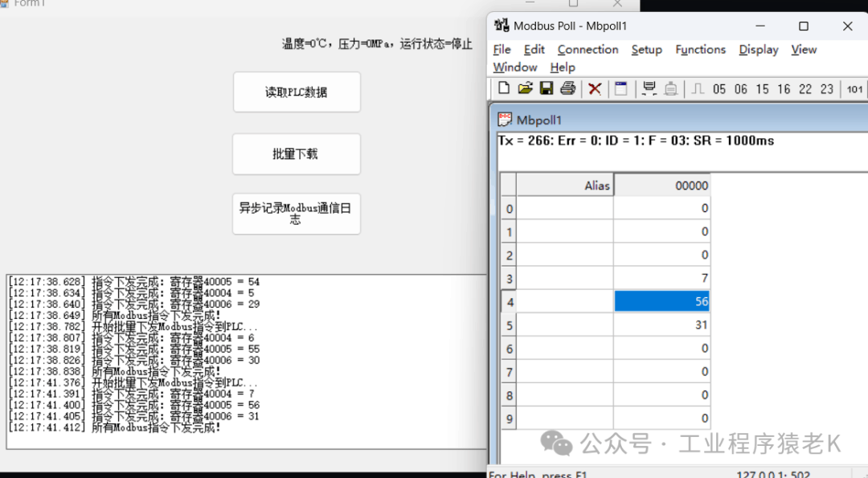Screen dimensions: 868x478
Task: Click the 23 function toolbar button
Action: coord(827,89)
